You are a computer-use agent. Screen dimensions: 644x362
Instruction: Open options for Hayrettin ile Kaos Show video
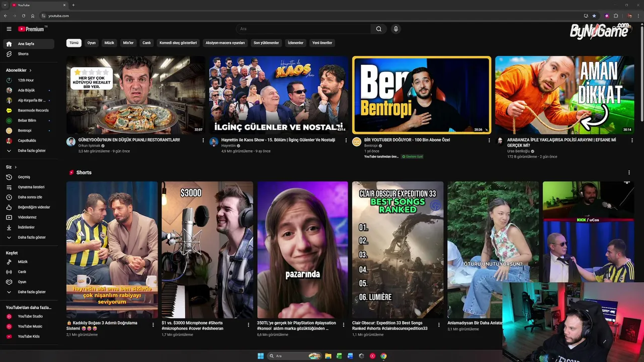[x=346, y=140]
